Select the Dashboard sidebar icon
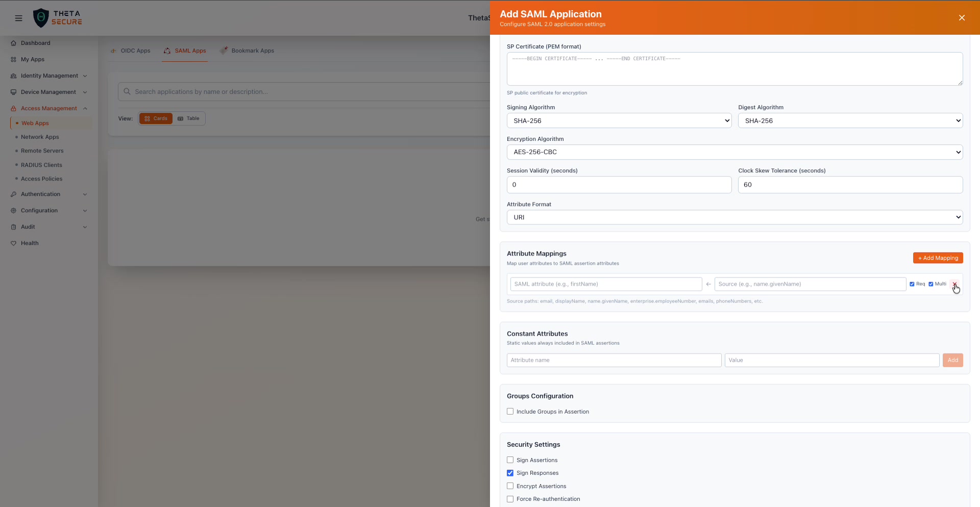Viewport: 980px width, 507px height. coord(13,43)
